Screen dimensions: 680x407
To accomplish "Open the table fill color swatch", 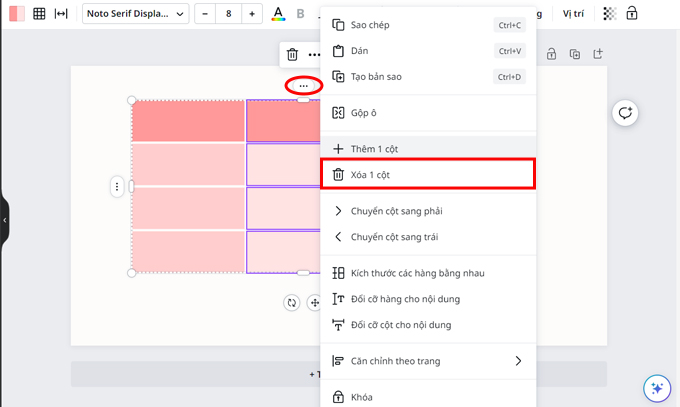I will coord(17,14).
